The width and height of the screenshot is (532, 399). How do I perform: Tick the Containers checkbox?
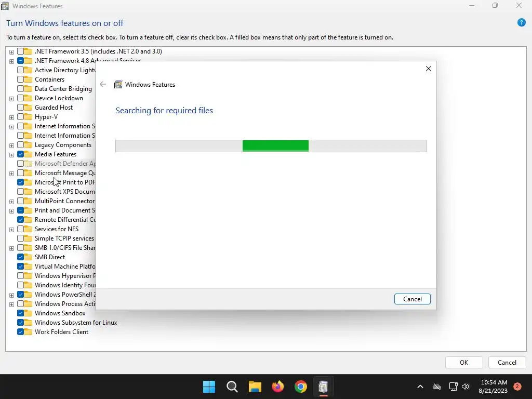coord(20,79)
